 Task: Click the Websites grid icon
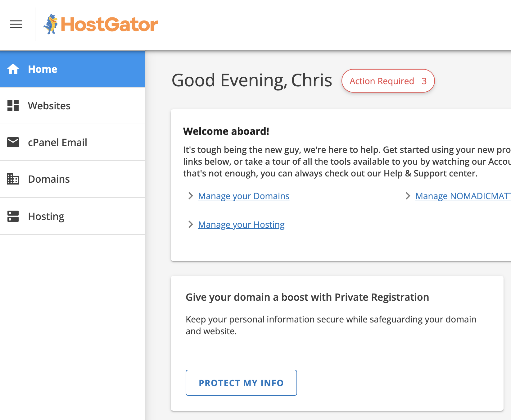pos(13,106)
